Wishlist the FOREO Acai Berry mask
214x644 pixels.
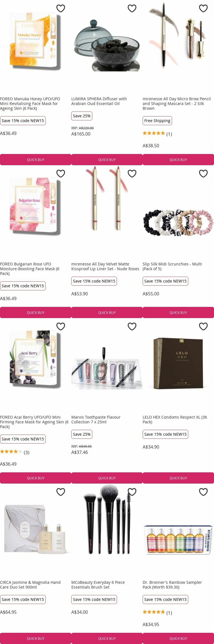(x=61, y=327)
